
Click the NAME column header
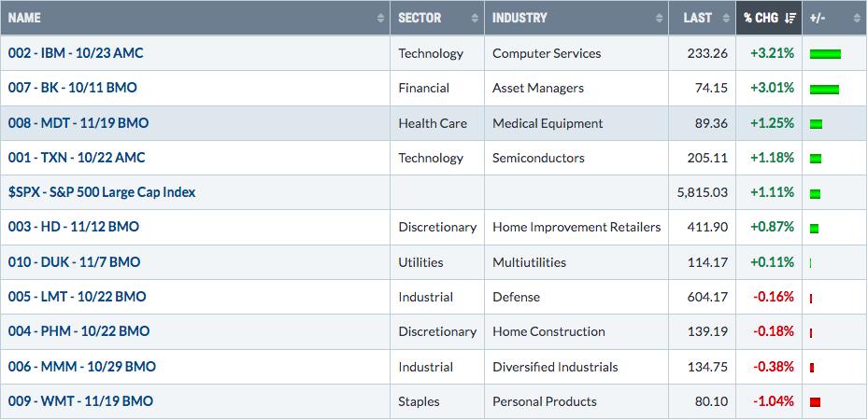pyautogui.click(x=24, y=18)
